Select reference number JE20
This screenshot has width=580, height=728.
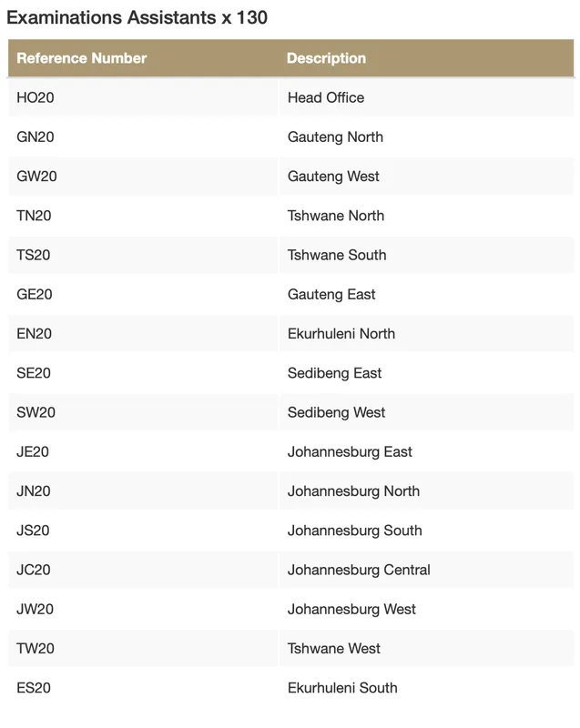tap(33, 451)
